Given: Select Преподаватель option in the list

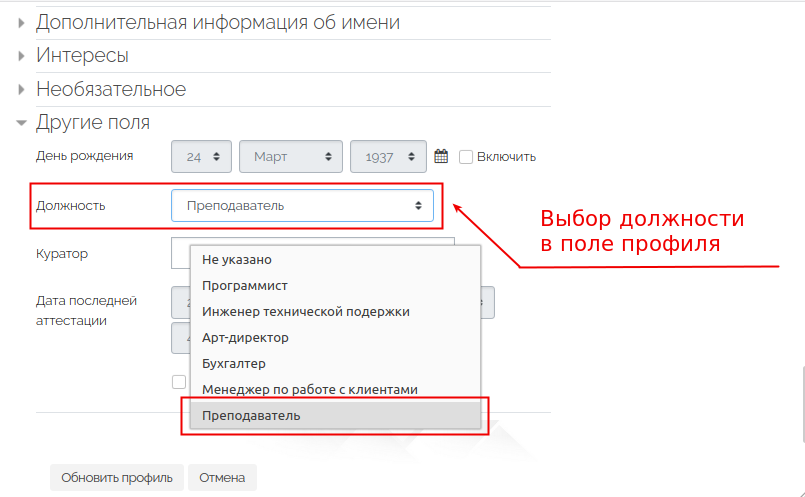Looking at the screenshot, I should tap(251, 415).
